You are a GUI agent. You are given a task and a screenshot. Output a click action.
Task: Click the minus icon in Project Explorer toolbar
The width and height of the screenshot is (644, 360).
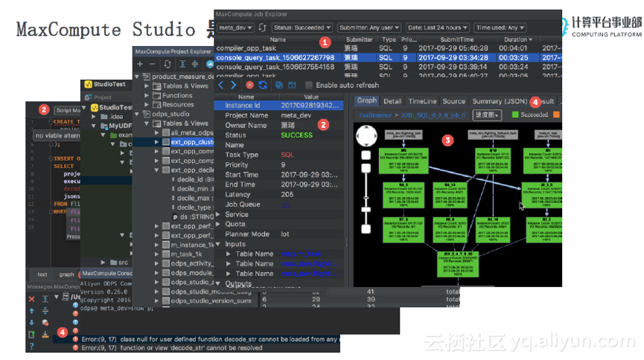coord(153,64)
